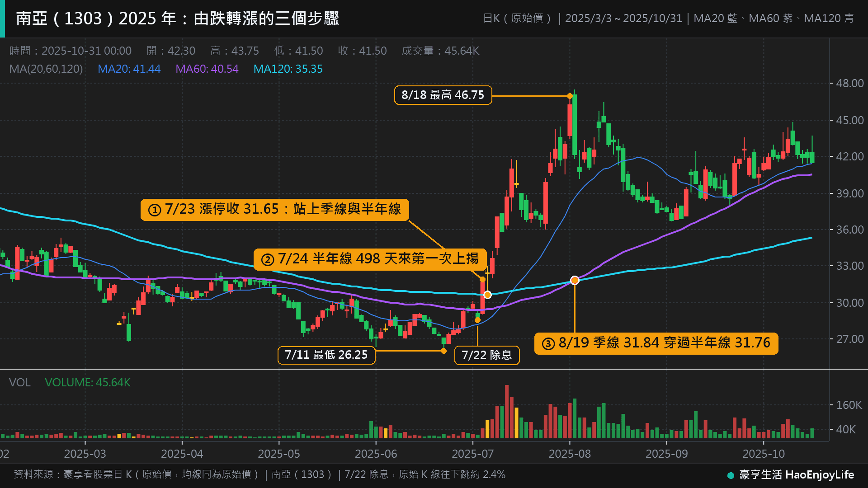Click the 160K volume axis label
868x488 pixels.
pyautogui.click(x=849, y=405)
